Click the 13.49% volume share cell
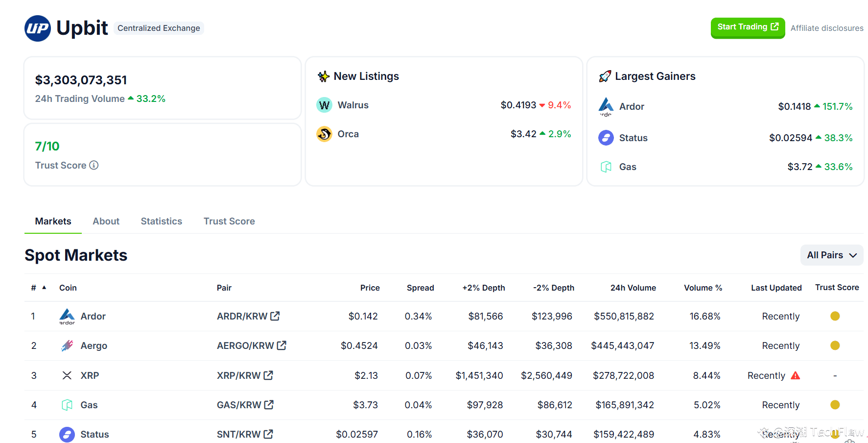 705,345
